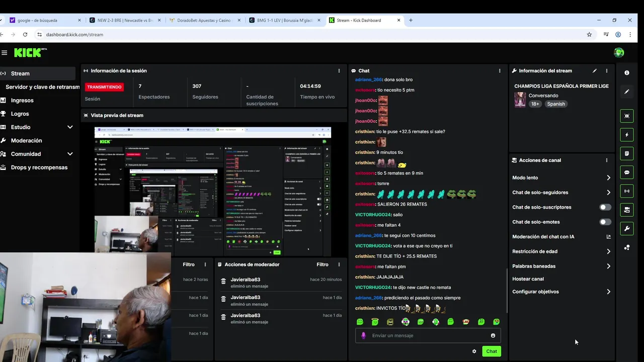
Task: Click the purple microphone icon in message box
Action: coord(363,335)
